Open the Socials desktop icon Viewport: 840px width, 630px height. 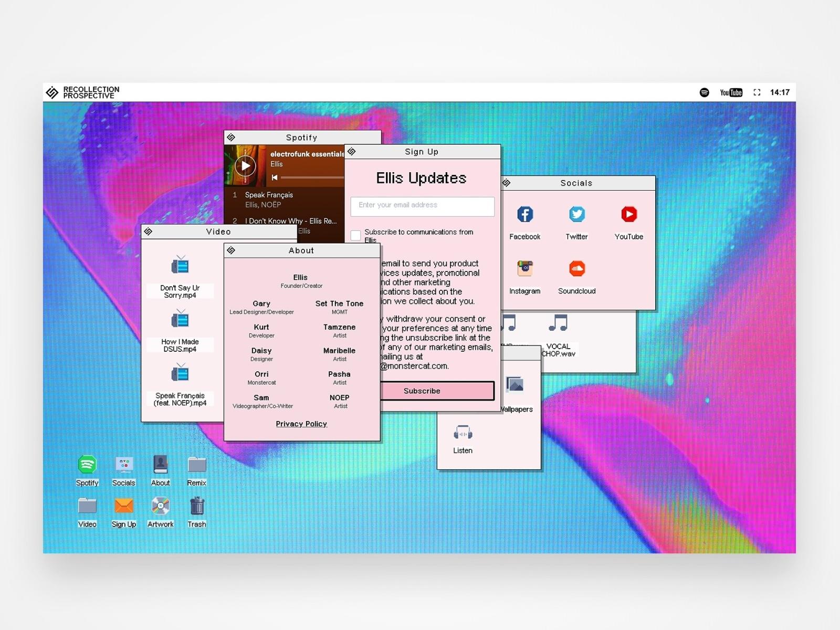point(124,465)
